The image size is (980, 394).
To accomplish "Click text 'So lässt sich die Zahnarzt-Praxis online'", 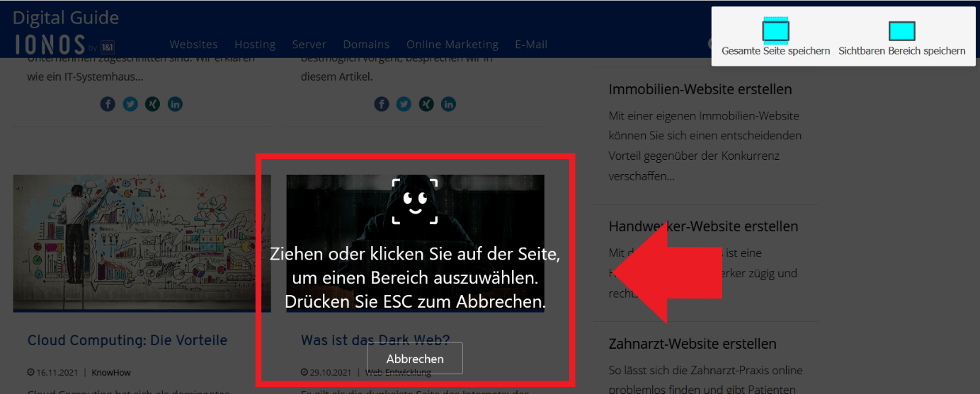I will 705,370.
